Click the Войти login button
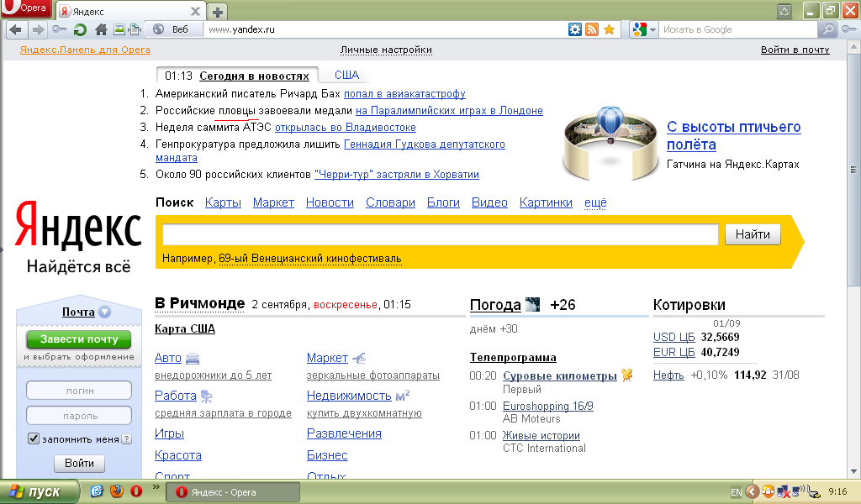Image resolution: width=861 pixels, height=504 pixels. pyautogui.click(x=80, y=464)
